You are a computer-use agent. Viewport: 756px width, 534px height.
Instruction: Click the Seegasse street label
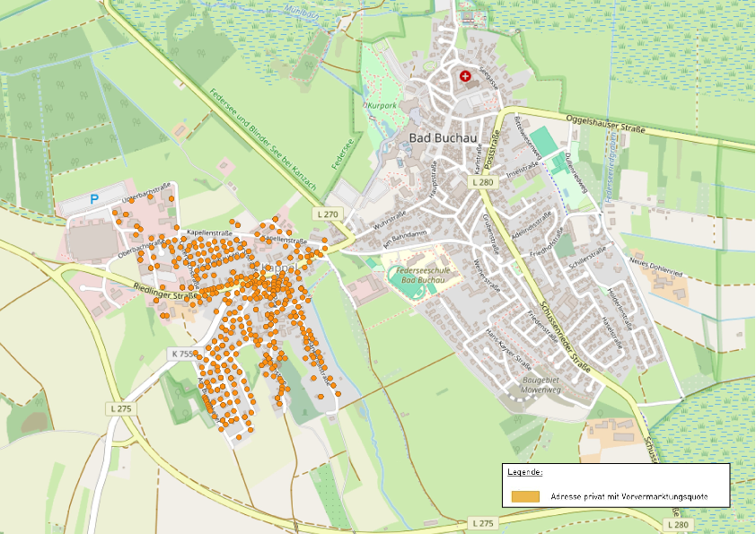pos(488,77)
